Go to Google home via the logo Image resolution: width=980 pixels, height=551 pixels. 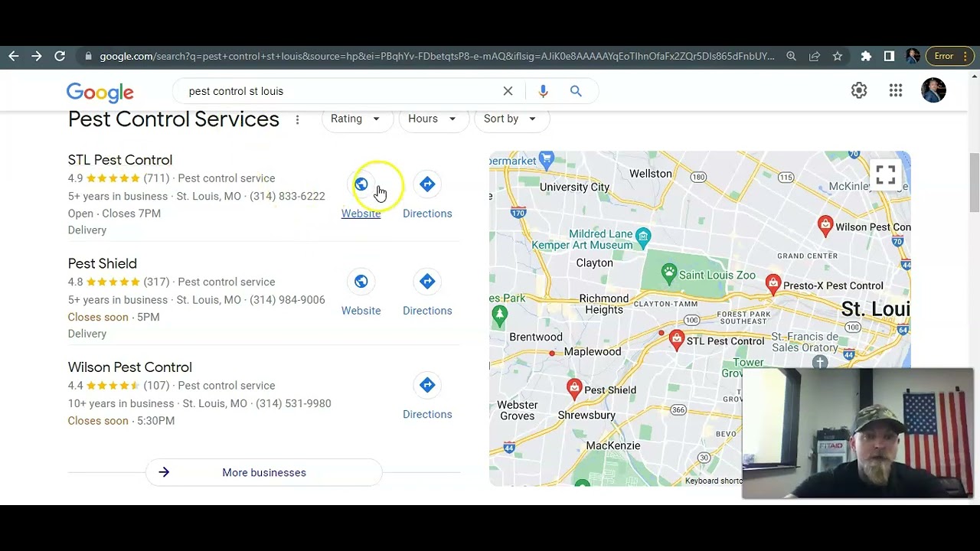(100, 92)
